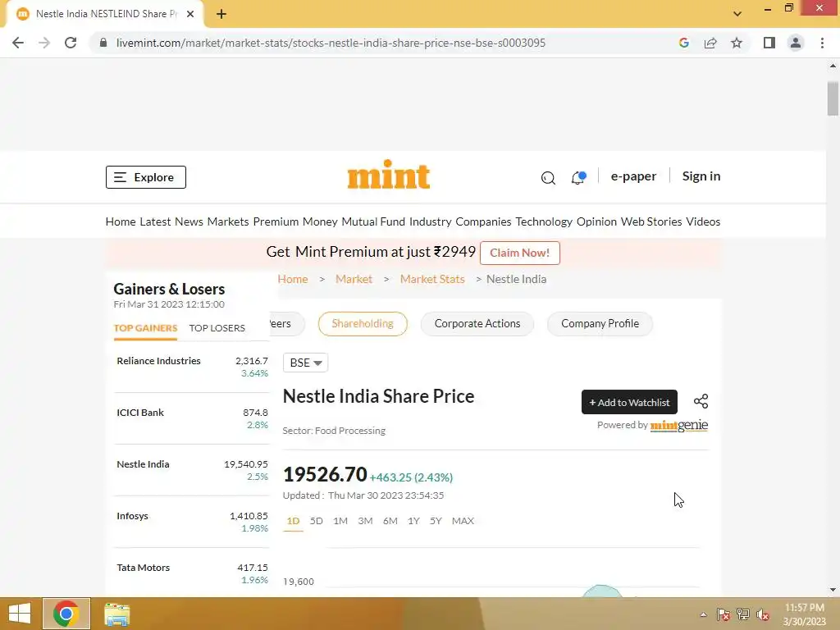This screenshot has height=630, width=840.
Task: Switch to TOP GAINERS tab
Action: (x=145, y=328)
